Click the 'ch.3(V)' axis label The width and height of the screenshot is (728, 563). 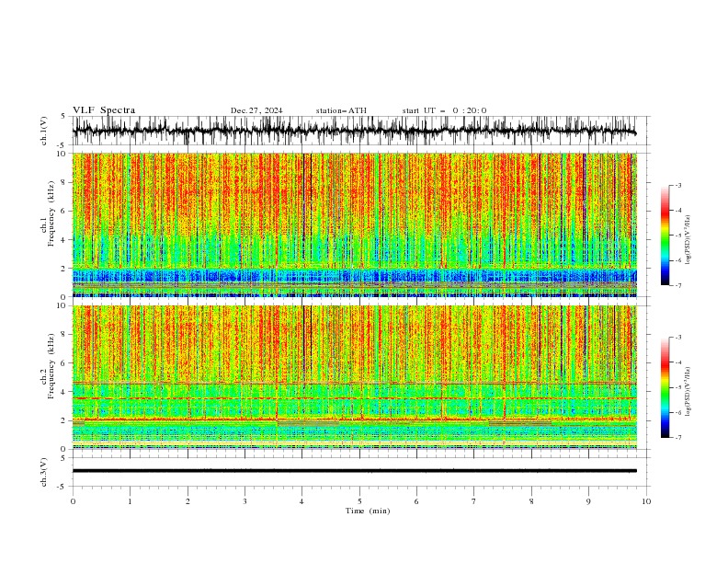click(x=44, y=472)
